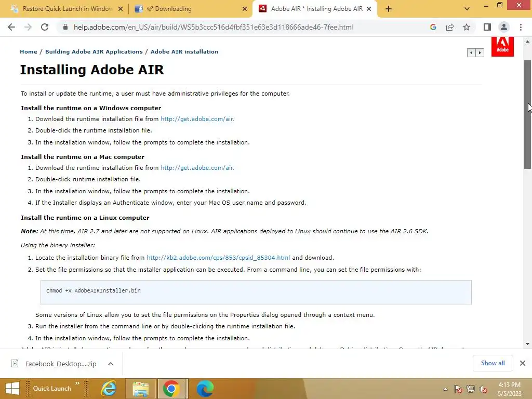Click the browser forward arrow
The image size is (532, 399).
pos(28,27)
